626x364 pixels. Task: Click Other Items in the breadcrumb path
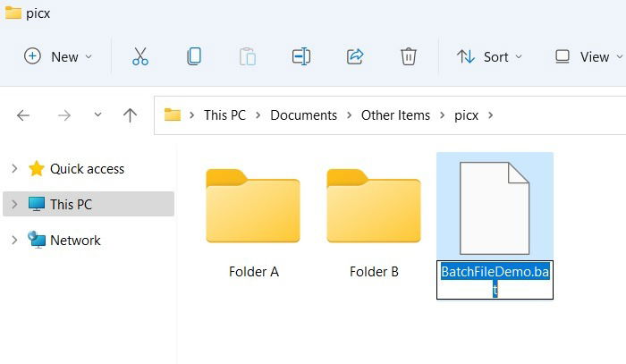(x=395, y=115)
